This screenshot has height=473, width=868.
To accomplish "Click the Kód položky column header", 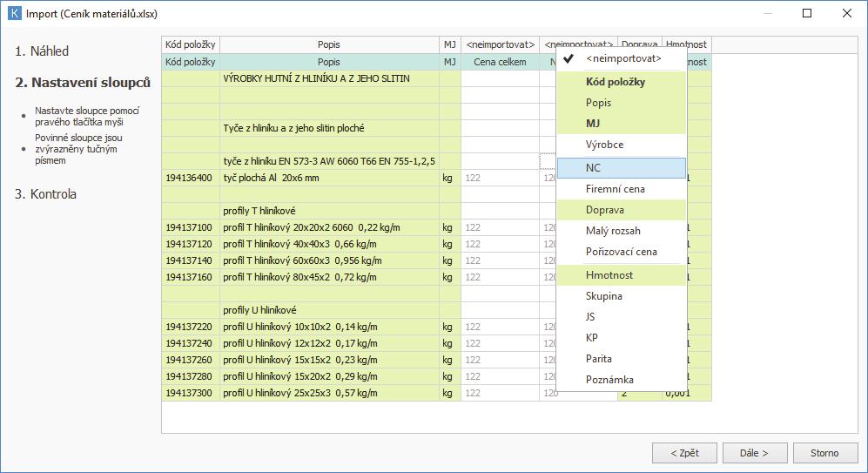I will pos(191,44).
